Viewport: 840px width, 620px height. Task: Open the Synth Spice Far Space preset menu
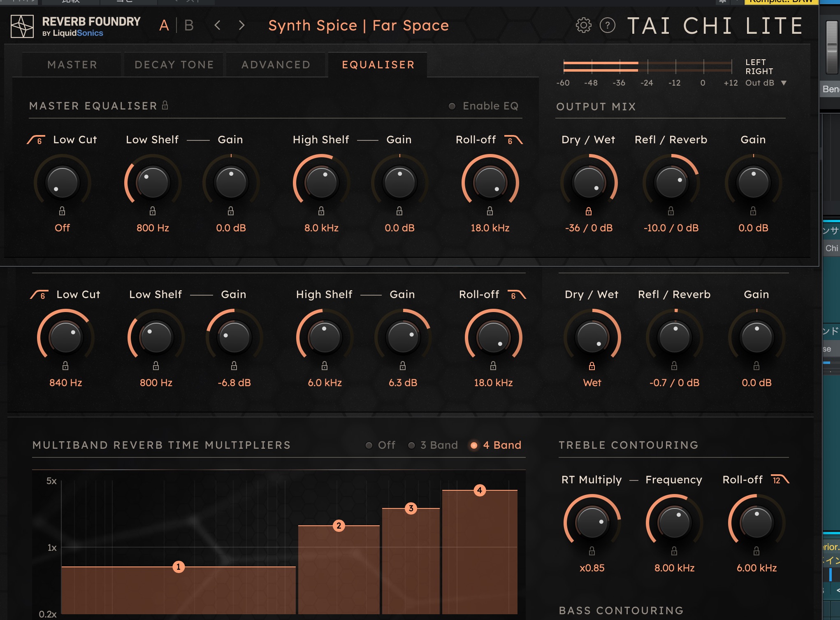[358, 26]
